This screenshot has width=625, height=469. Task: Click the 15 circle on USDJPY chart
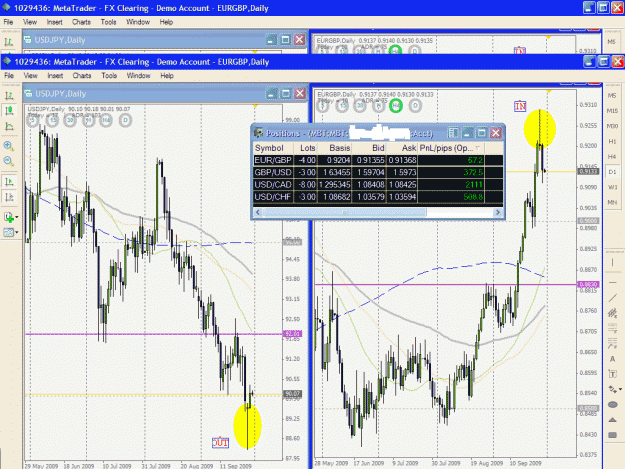point(52,120)
